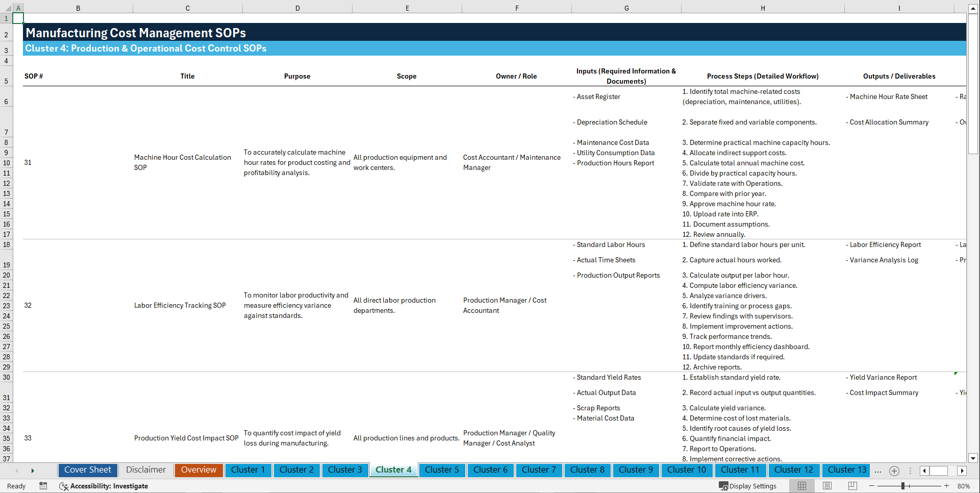Select column B by clicking its header
Viewport: 980px width, 493px height.
pos(78,8)
